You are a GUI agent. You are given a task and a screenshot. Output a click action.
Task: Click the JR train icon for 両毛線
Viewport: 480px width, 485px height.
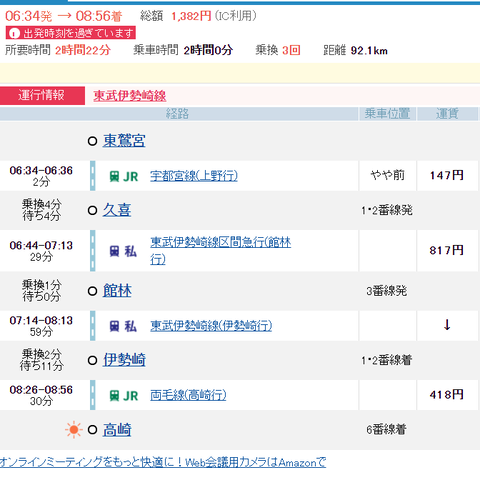pyautogui.click(x=114, y=396)
